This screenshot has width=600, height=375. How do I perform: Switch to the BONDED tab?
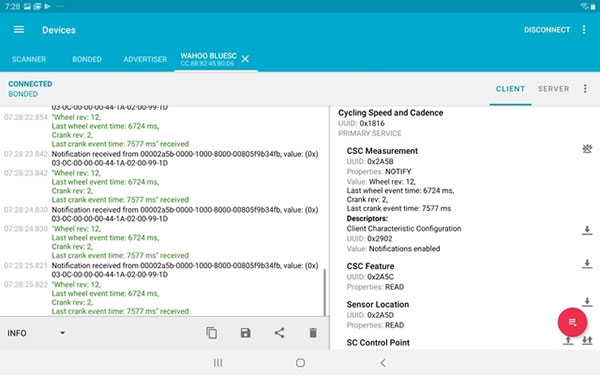click(x=87, y=59)
